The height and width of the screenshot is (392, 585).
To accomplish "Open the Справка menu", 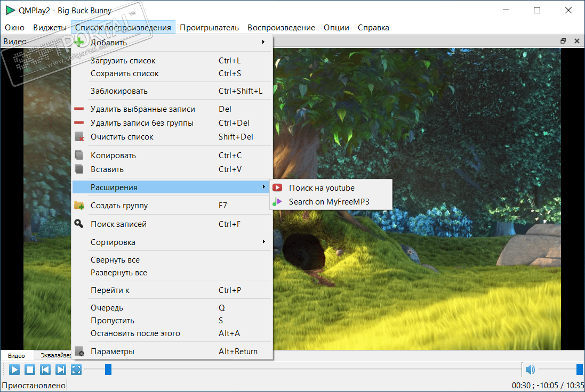I will [373, 28].
